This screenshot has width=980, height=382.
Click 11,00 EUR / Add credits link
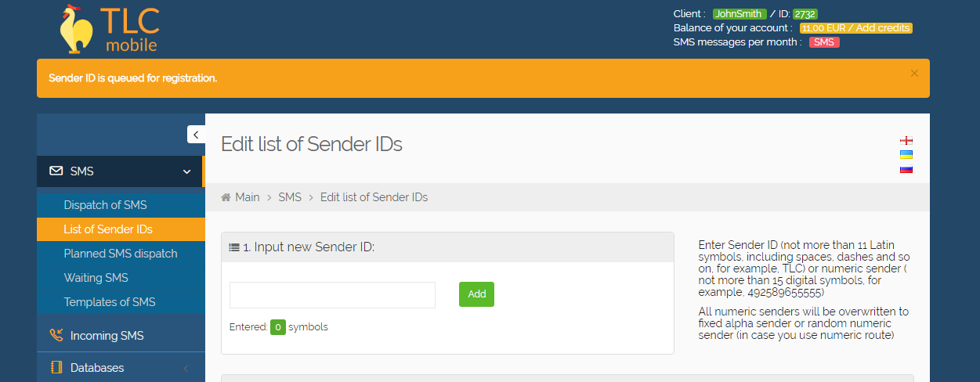(x=856, y=28)
